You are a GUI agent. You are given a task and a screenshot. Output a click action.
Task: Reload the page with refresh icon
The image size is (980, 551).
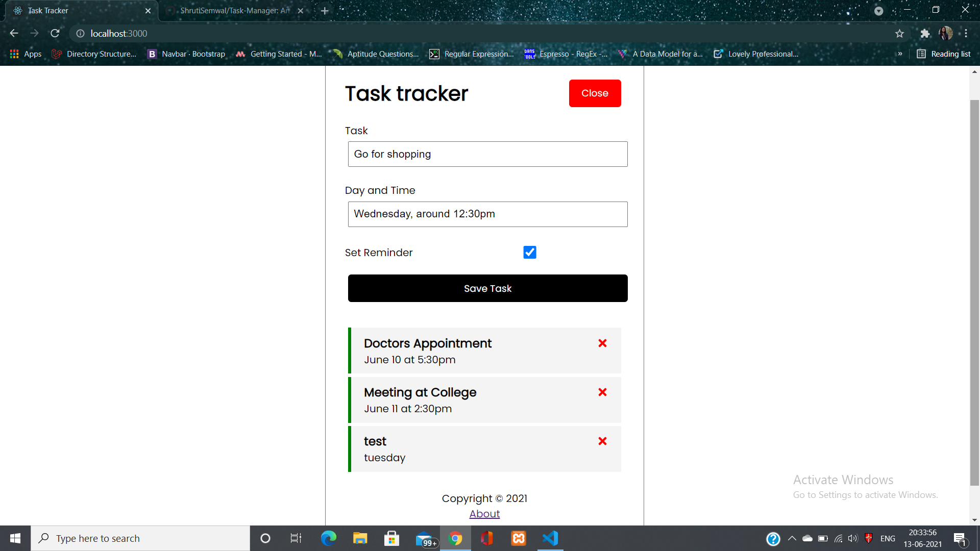tap(55, 34)
